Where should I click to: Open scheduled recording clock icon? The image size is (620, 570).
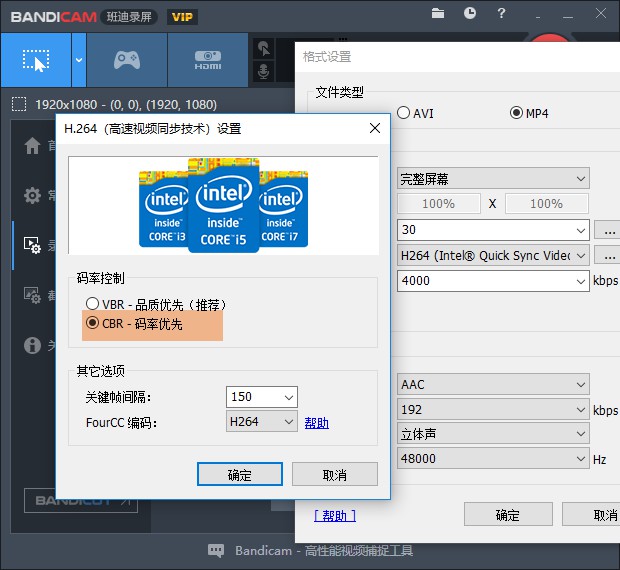(469, 13)
